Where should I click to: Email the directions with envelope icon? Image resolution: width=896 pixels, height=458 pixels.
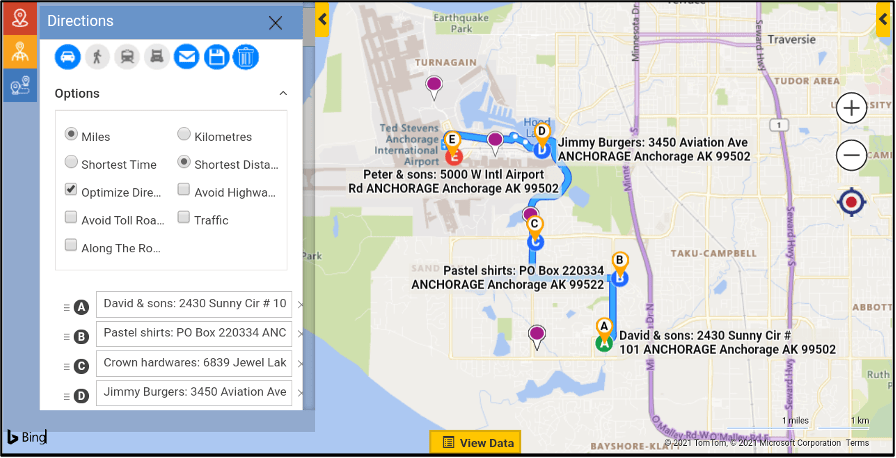pyautogui.click(x=186, y=57)
